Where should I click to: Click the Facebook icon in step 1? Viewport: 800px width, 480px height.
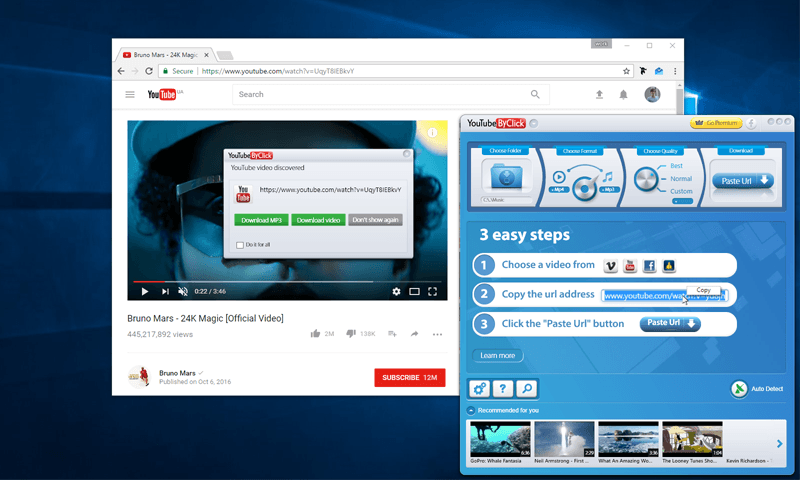click(x=649, y=266)
